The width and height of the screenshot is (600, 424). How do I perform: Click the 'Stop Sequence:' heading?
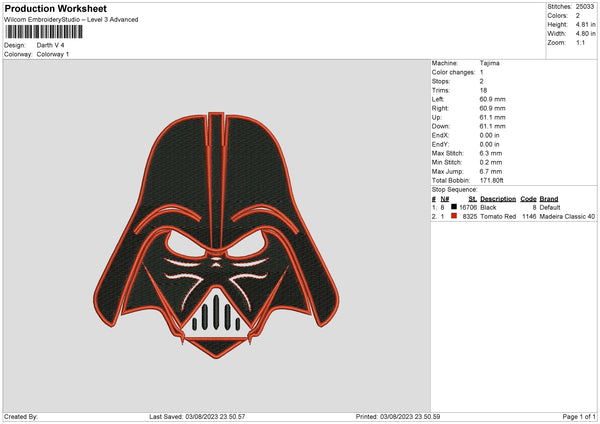coord(455,190)
